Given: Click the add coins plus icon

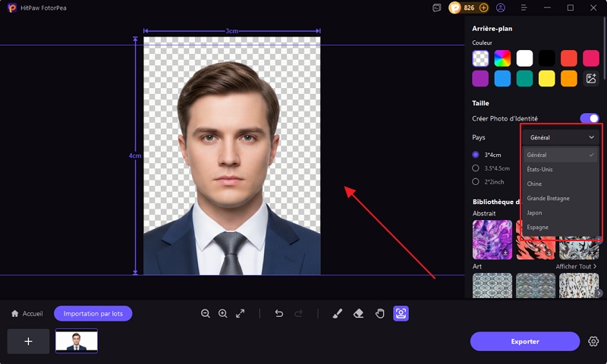Looking at the screenshot, I should 483,8.
